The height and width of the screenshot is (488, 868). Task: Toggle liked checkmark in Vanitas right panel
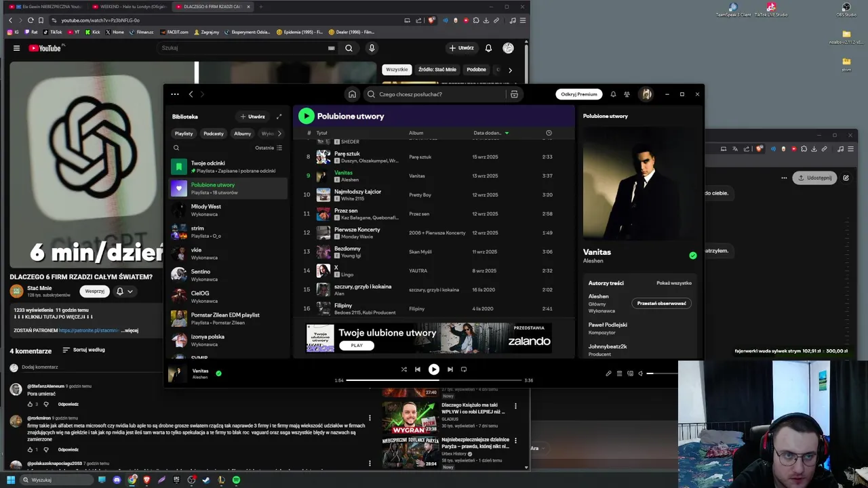click(692, 256)
